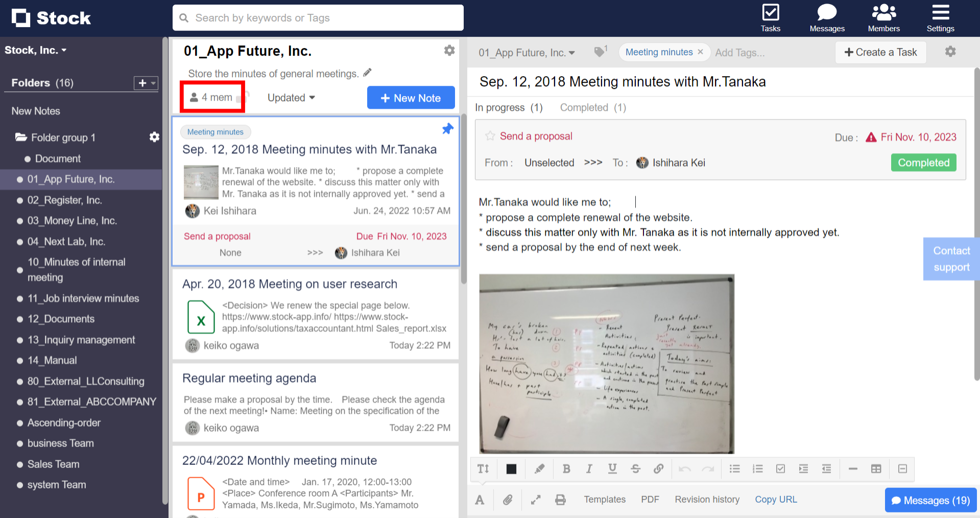This screenshot has width=980, height=518.
Task: Click the pin icon on Tanaka note
Action: tap(447, 129)
